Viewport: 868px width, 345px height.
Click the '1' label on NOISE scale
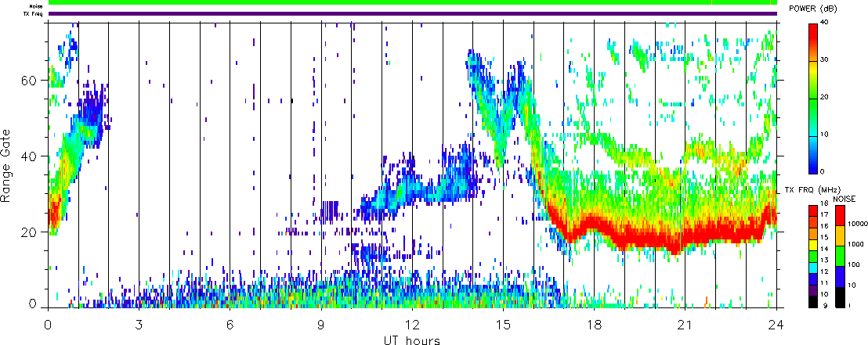850,307
